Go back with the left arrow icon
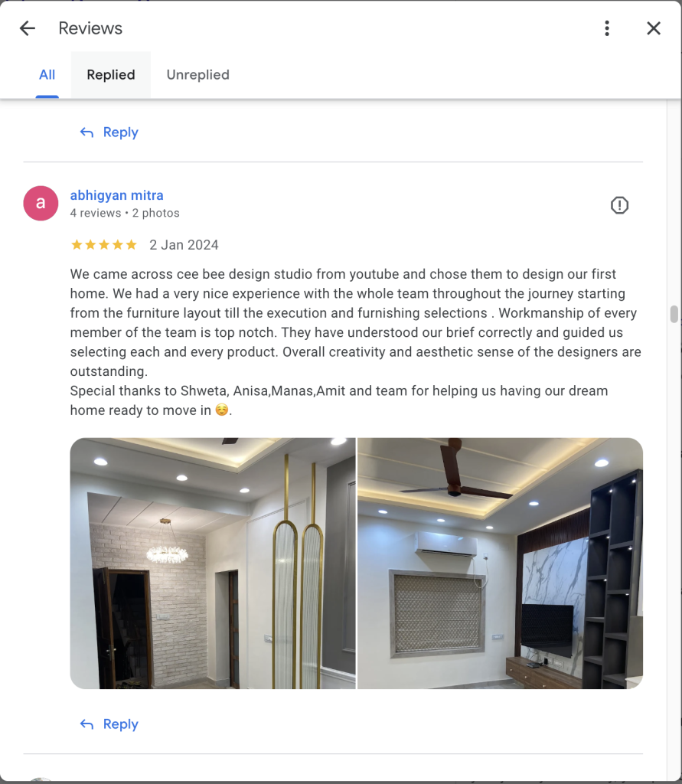 click(x=28, y=28)
